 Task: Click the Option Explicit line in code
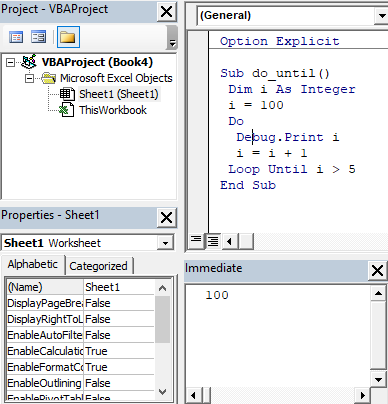280,41
